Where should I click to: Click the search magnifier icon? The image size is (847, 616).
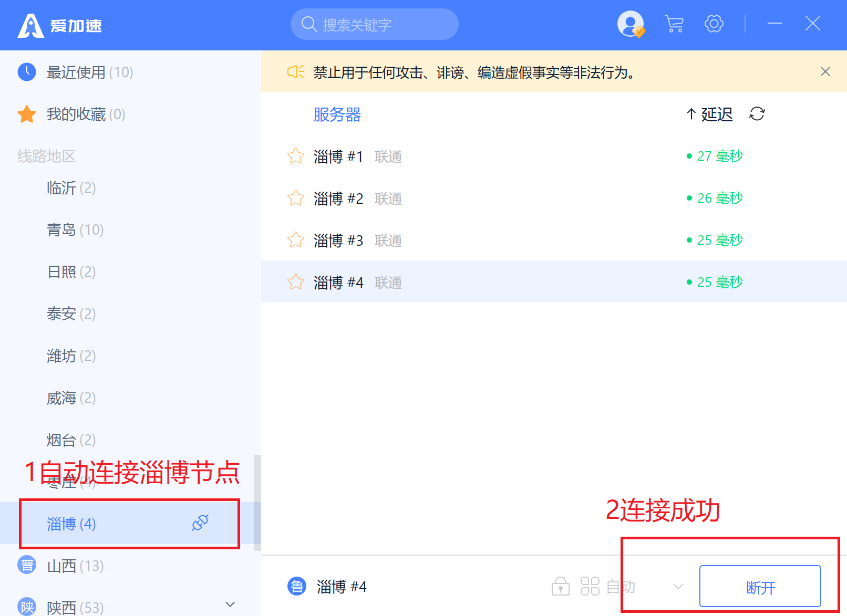[309, 24]
